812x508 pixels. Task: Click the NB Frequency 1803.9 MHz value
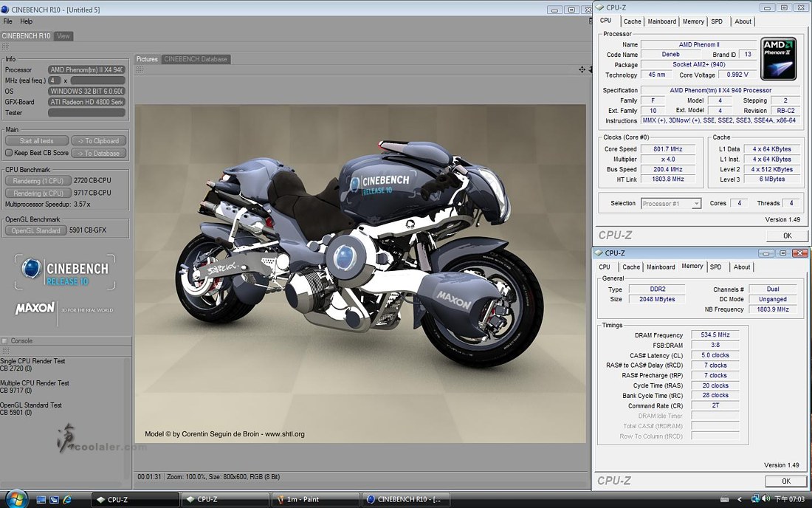click(x=773, y=309)
